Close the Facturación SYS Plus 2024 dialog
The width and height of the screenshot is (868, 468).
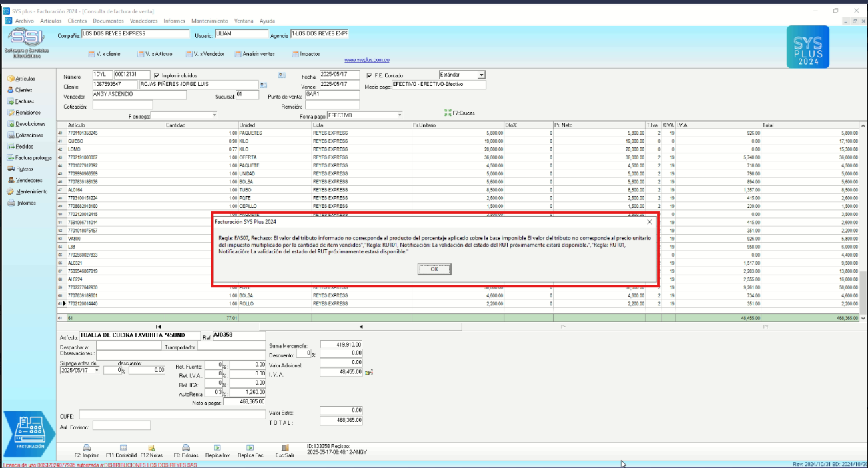650,221
